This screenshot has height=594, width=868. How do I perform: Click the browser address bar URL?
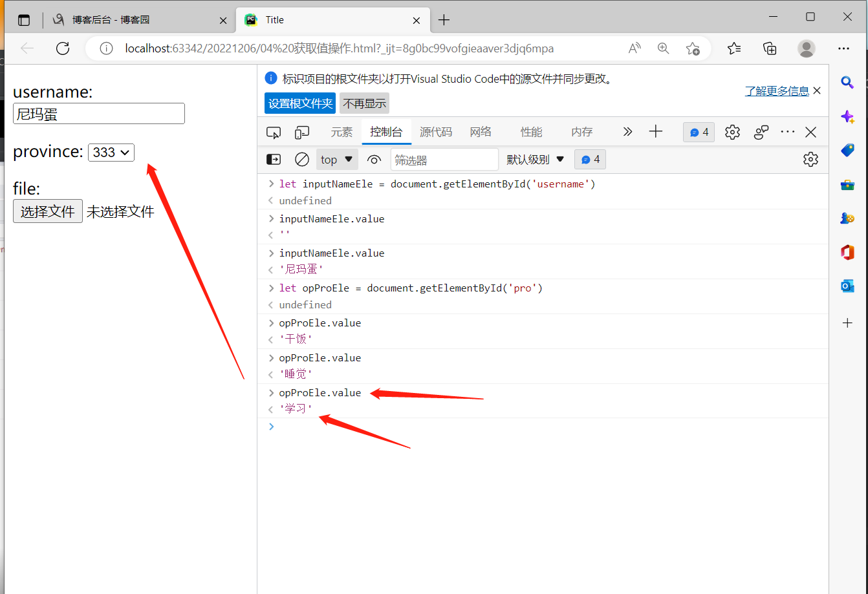tap(340, 48)
